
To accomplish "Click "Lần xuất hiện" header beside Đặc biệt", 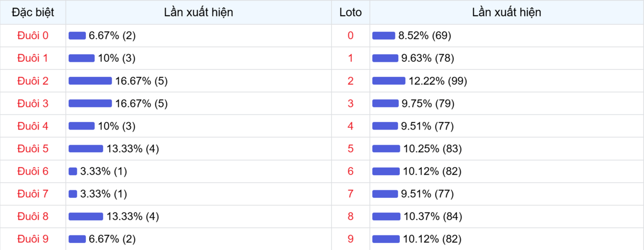I will 199,12.
